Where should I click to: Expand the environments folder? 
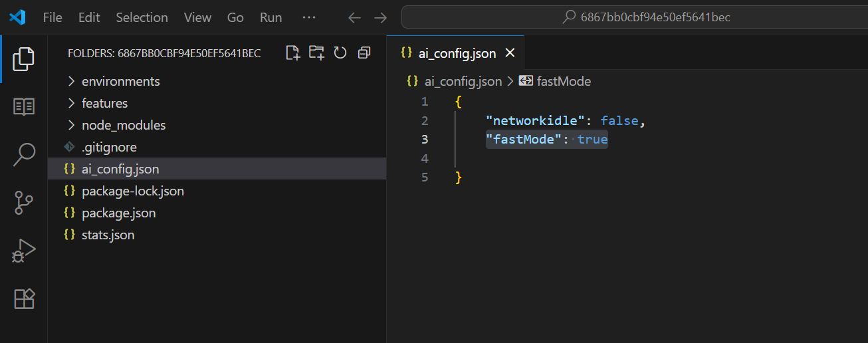(120, 81)
